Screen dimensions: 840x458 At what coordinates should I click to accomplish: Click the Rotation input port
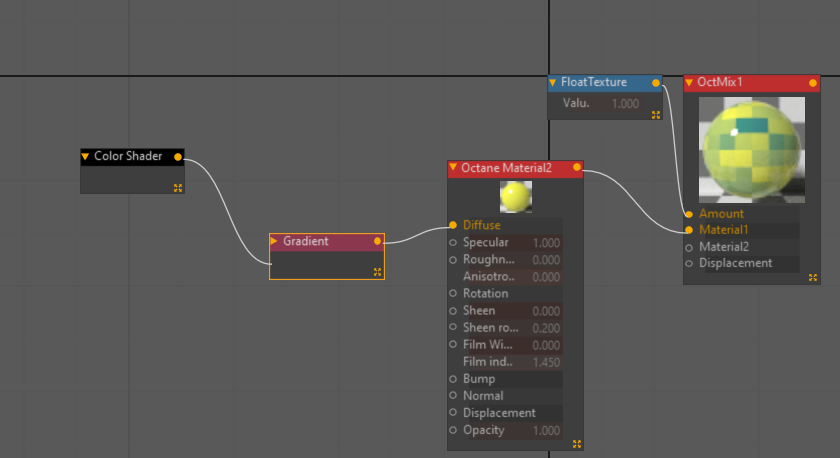click(x=453, y=293)
